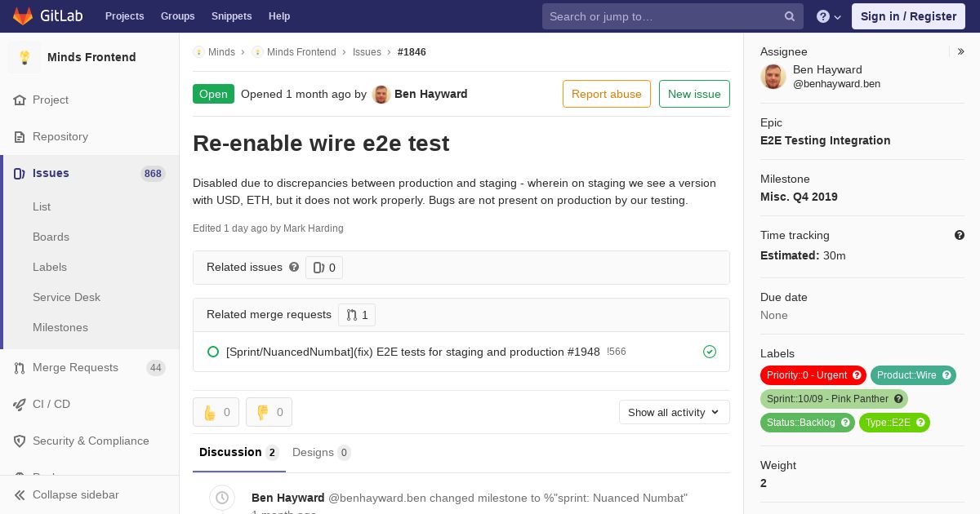The width and height of the screenshot is (980, 514).
Task: Click the CI / CD rocket icon
Action: (x=20, y=404)
